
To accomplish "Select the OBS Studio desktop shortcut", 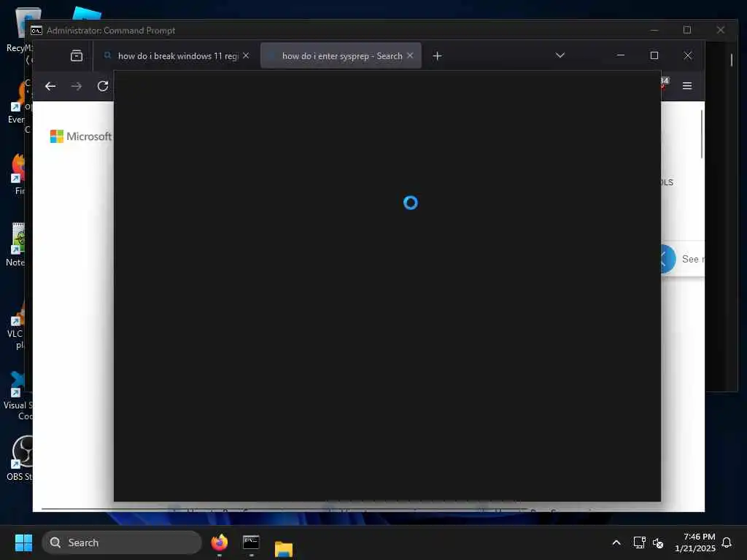I will point(19,458).
